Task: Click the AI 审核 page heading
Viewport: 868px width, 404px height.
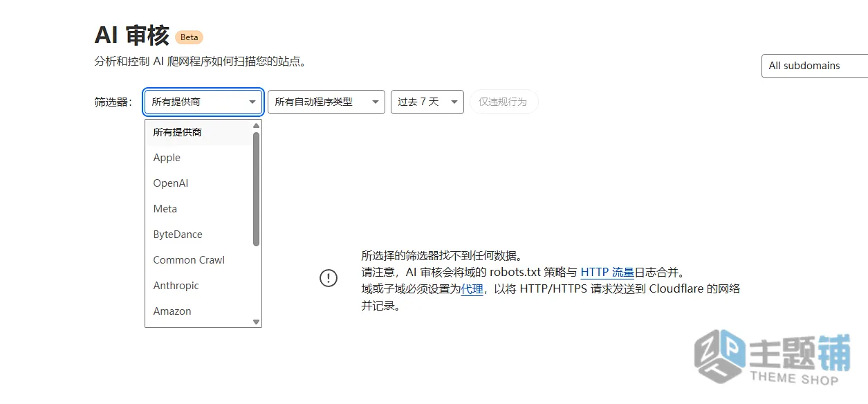Action: click(131, 35)
